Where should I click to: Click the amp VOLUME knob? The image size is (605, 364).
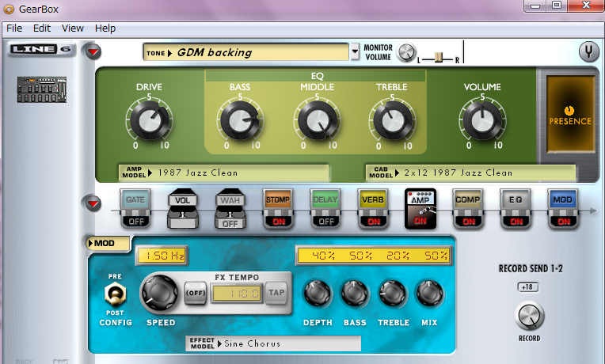tap(482, 121)
